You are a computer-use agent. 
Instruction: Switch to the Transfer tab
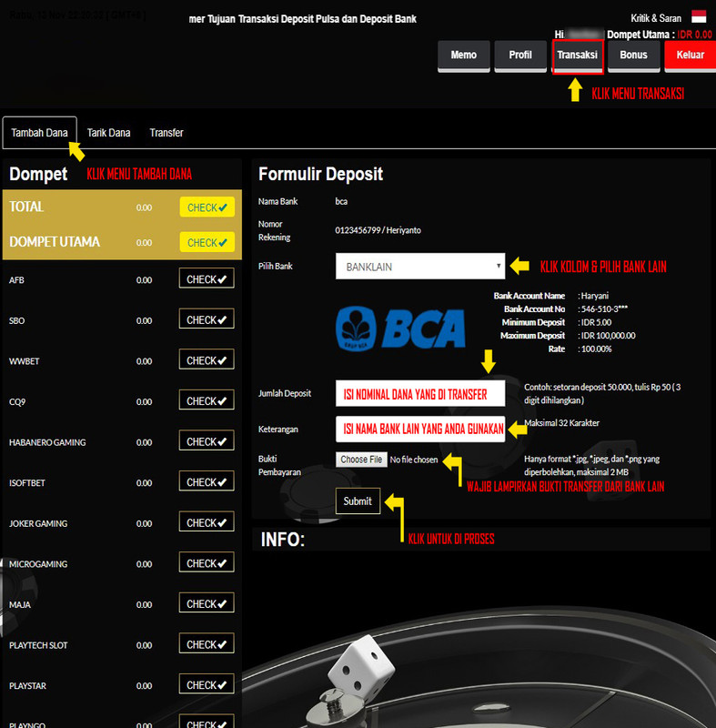166,133
